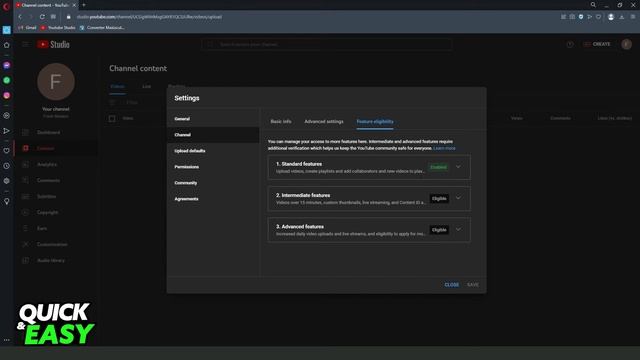Click the Dashboard icon in the left navigation
The height and width of the screenshot is (360, 640).
tap(25, 132)
